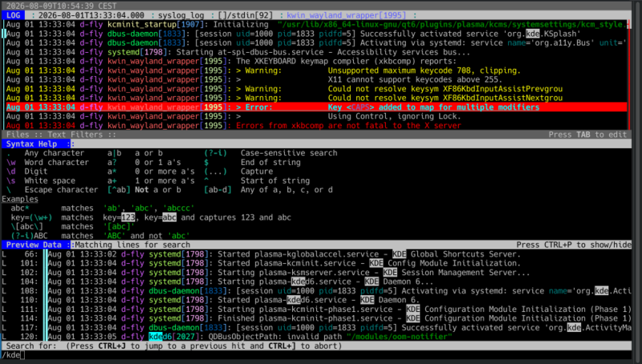
Task: Click the '\d Digit' syntax help entry
Action: pos(27,172)
